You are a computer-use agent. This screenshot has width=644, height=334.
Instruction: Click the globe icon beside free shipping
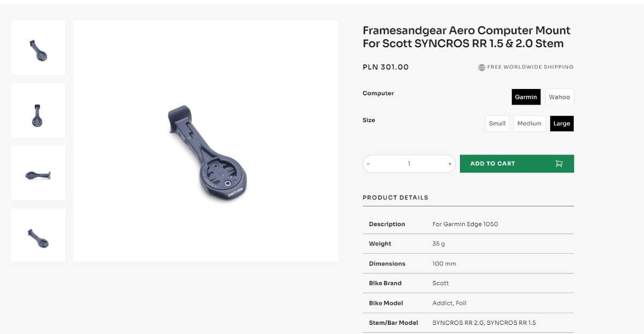coord(481,68)
